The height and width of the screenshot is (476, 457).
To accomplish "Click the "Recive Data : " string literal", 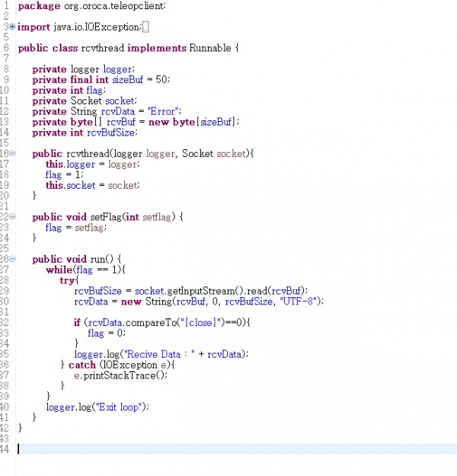I will [159, 354].
